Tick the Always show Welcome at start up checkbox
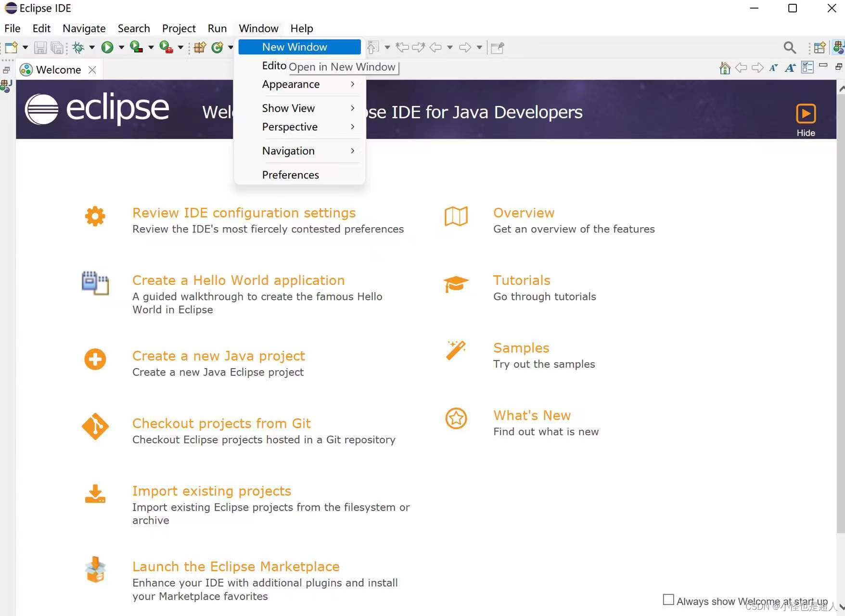The image size is (845, 616). [668, 600]
